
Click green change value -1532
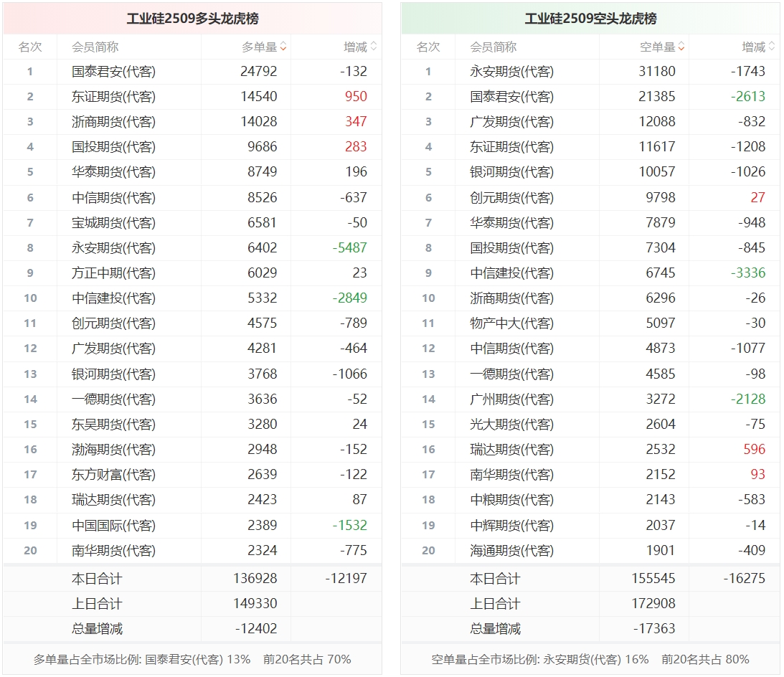click(x=350, y=525)
